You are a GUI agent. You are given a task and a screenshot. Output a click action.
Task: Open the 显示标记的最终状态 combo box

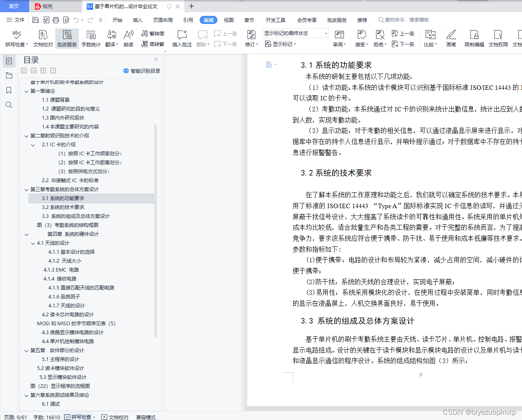[296, 33]
